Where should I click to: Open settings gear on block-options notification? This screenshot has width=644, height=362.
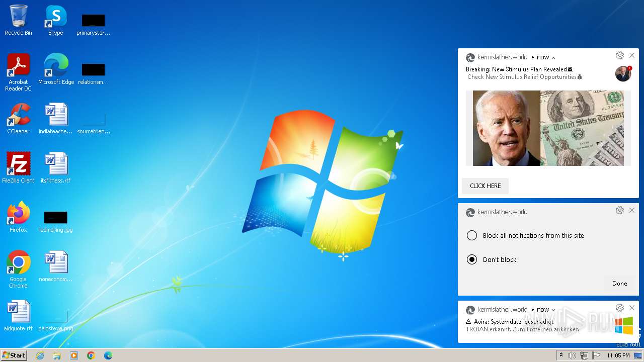pyautogui.click(x=620, y=210)
